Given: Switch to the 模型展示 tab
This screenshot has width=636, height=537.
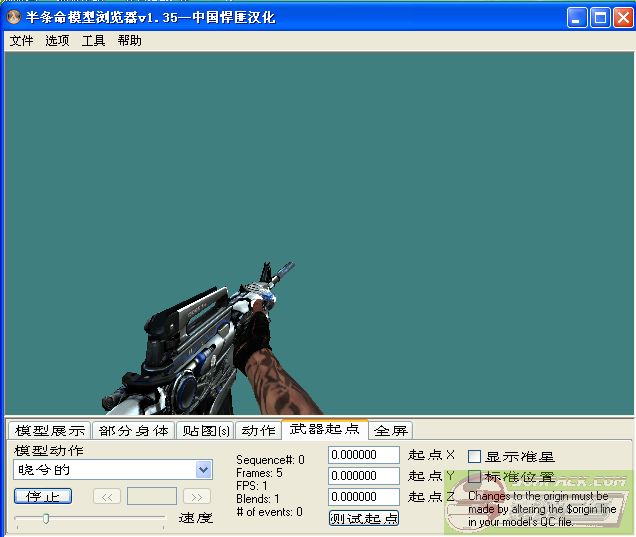Looking at the screenshot, I should click(x=49, y=431).
